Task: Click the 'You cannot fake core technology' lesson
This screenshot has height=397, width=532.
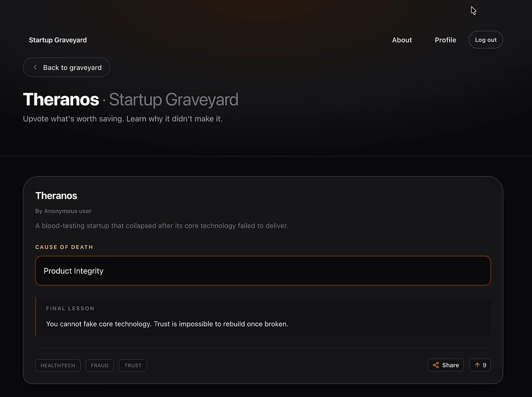Action: 167,324
